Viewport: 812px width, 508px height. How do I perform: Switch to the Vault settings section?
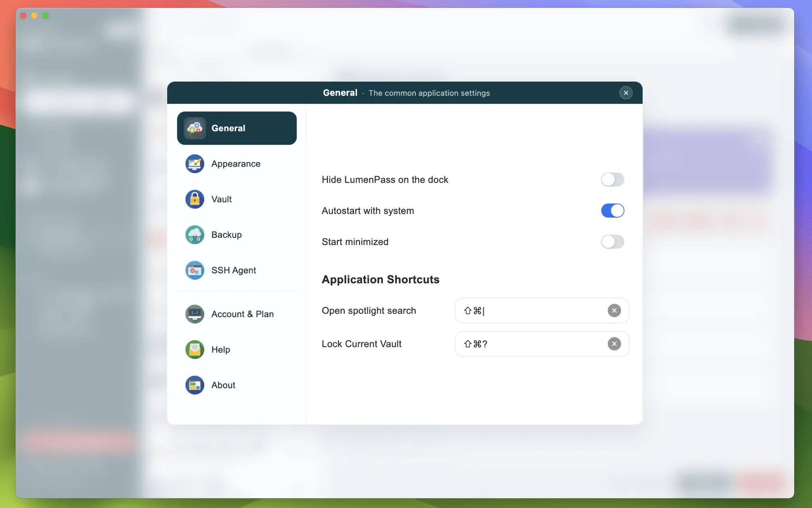237,199
